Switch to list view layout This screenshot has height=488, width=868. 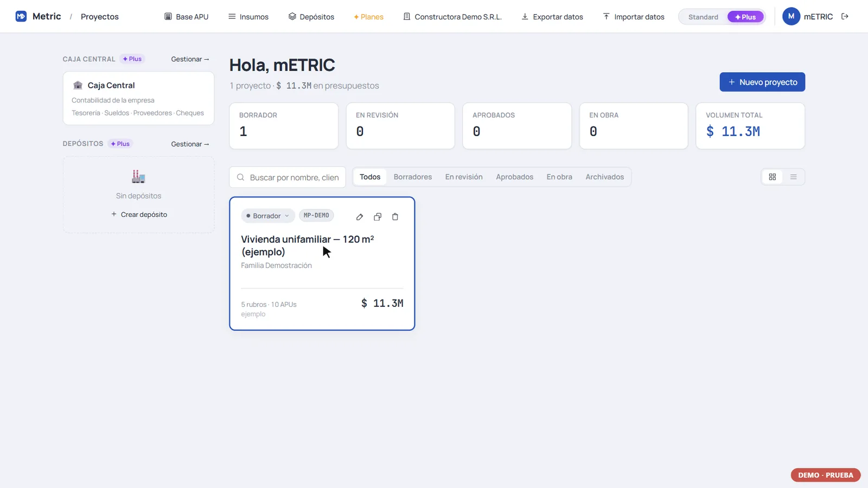[x=793, y=177]
